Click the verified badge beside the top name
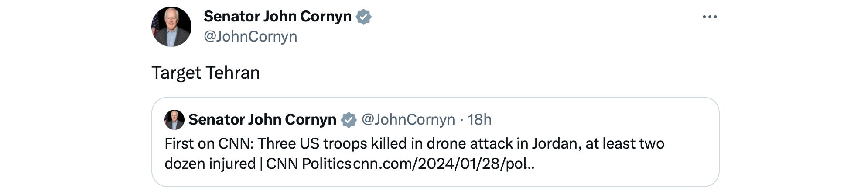The width and height of the screenshot is (868, 195). [x=363, y=17]
